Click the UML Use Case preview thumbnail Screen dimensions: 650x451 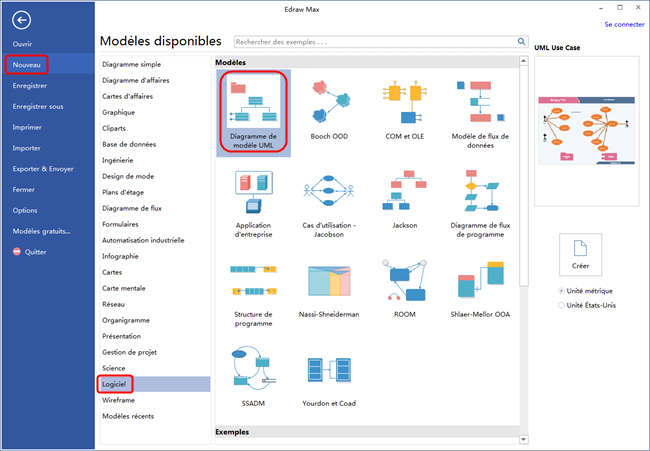(x=587, y=131)
